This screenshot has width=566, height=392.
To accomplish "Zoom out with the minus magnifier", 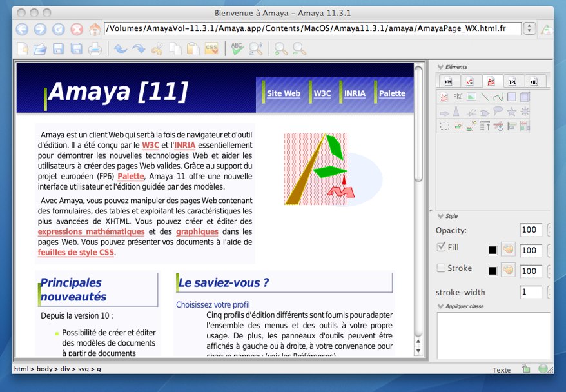I will pyautogui.click(x=299, y=48).
